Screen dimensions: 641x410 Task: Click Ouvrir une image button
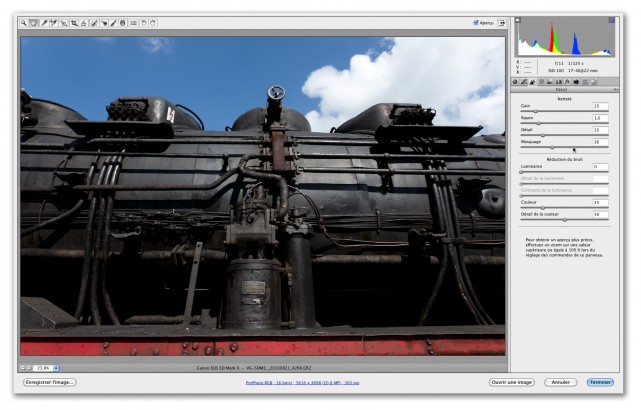tap(511, 382)
